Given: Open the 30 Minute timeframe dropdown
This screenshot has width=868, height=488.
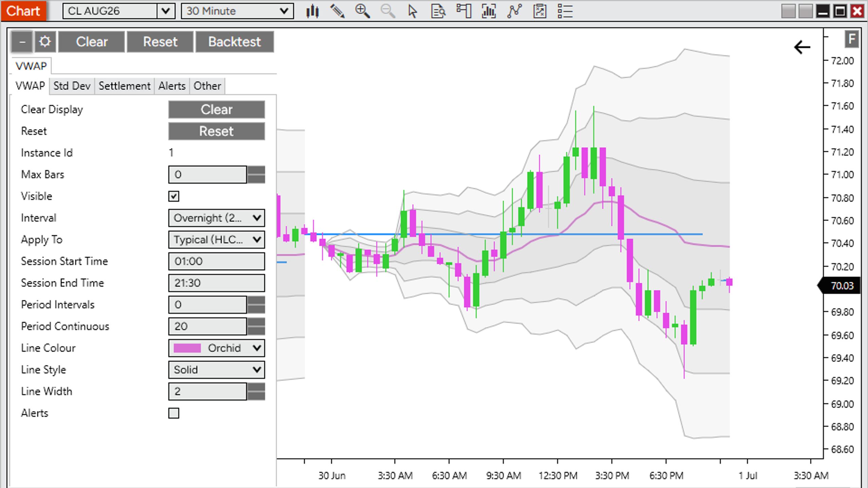Looking at the screenshot, I should click(x=237, y=11).
